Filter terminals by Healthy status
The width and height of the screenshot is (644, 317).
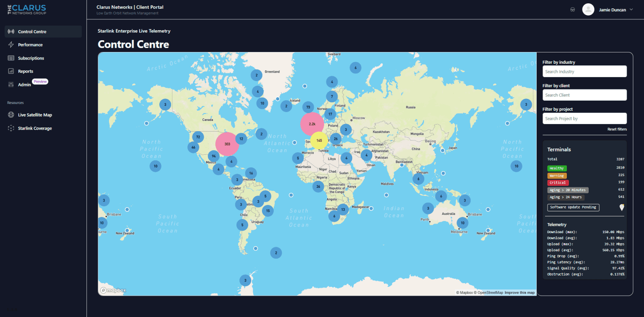(557, 168)
